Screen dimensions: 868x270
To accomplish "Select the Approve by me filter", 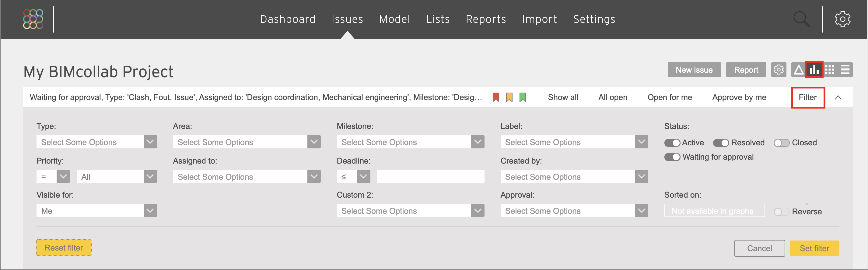I will (x=739, y=97).
